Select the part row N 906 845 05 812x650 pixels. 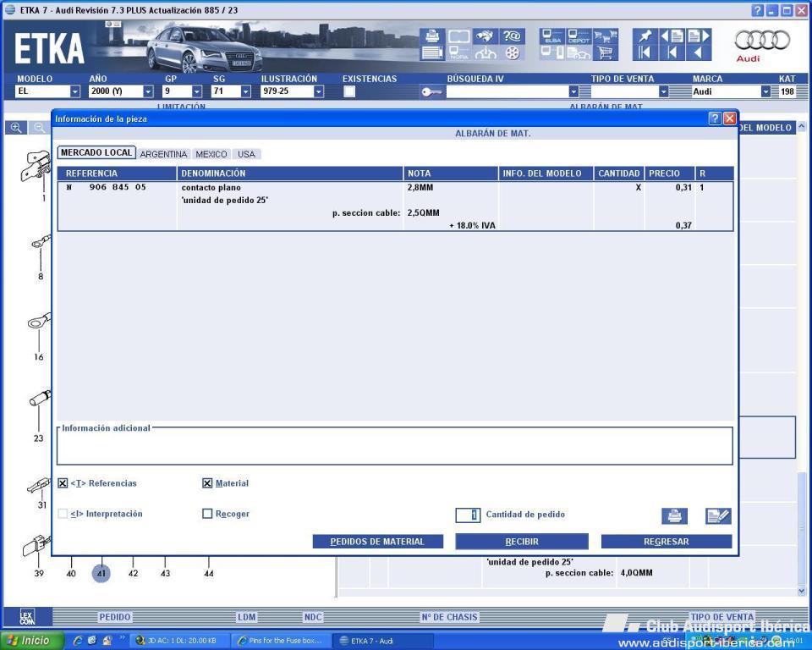(395, 206)
